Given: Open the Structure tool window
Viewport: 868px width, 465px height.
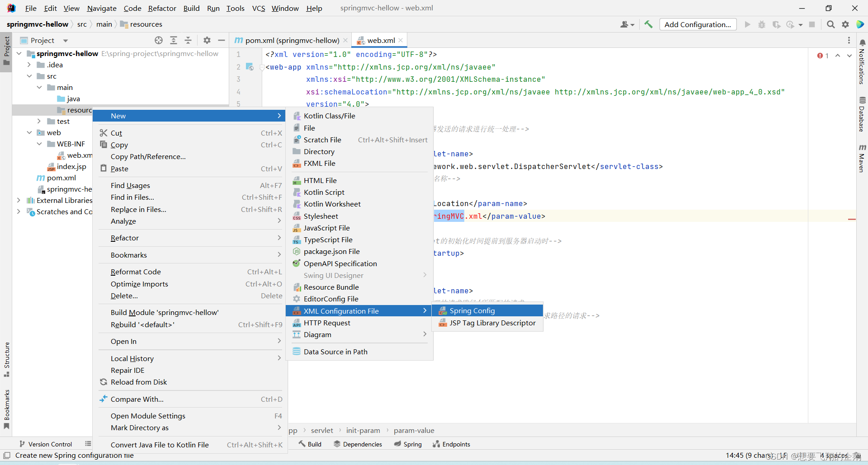Looking at the screenshot, I should tap(6, 360).
